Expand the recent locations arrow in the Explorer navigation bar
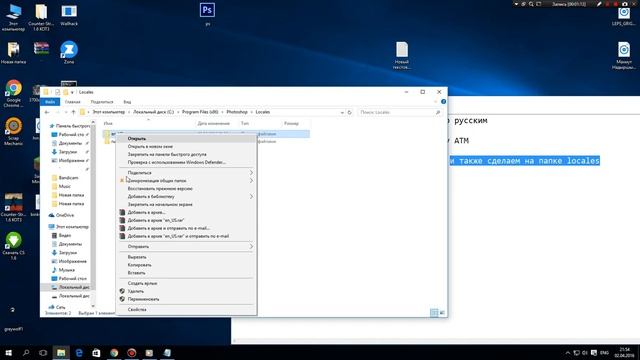The image size is (640, 360). pos(66,112)
